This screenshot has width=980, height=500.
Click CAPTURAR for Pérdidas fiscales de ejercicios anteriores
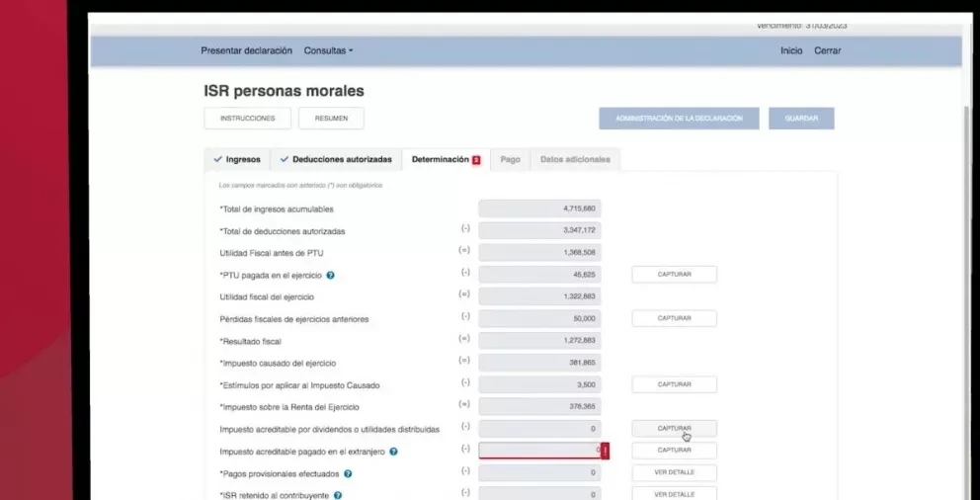[x=675, y=318]
